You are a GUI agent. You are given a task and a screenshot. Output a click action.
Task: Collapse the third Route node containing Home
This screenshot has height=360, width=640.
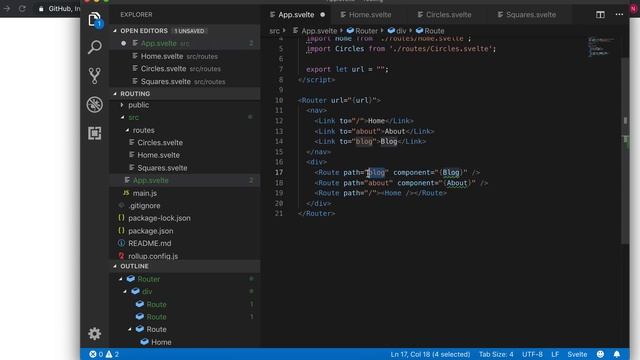point(130,329)
